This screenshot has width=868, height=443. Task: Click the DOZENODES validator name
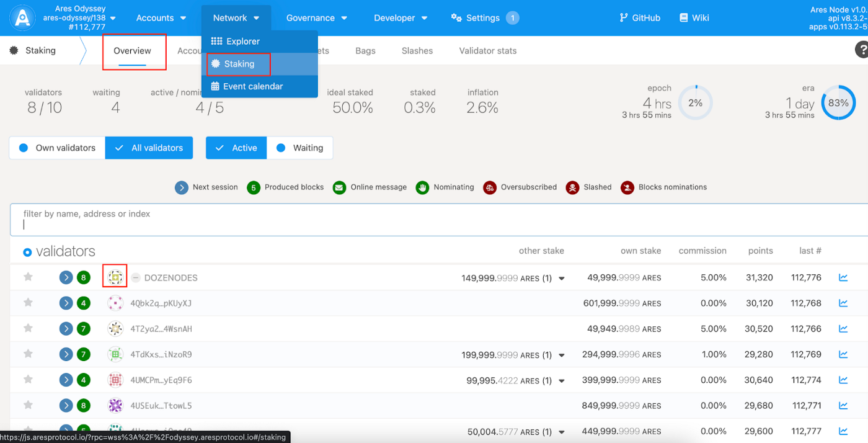(x=171, y=278)
